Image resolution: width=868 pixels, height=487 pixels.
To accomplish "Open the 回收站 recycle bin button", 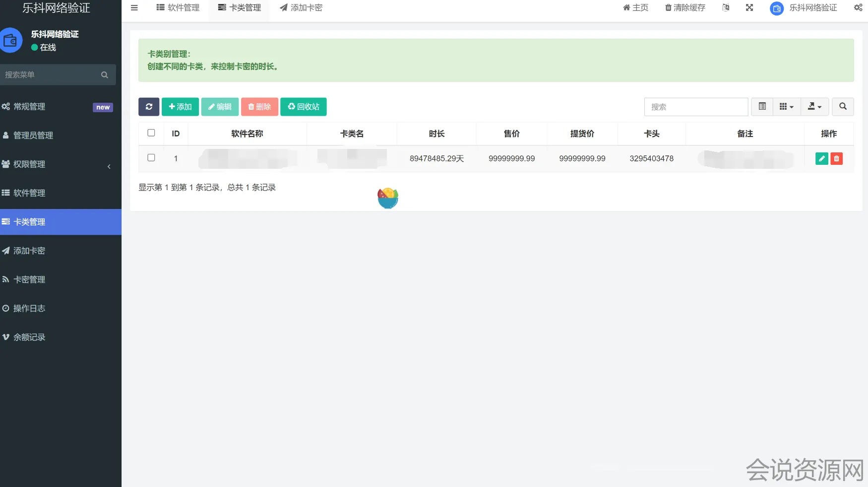I will 303,107.
